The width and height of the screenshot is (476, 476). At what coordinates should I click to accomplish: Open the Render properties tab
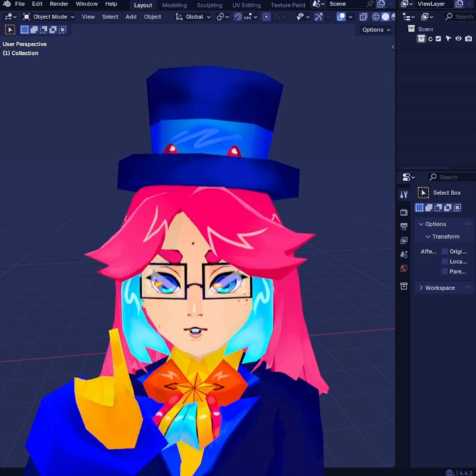(x=404, y=212)
